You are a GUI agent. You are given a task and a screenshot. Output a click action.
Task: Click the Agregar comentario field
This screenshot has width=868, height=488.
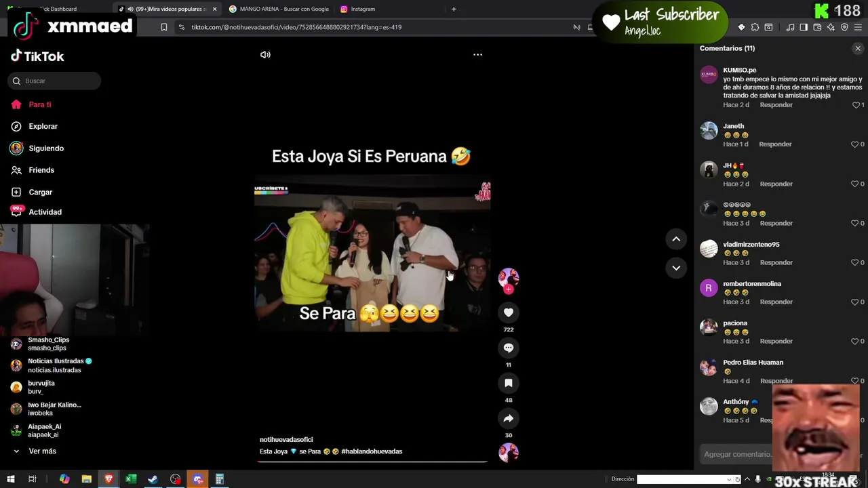(738, 454)
